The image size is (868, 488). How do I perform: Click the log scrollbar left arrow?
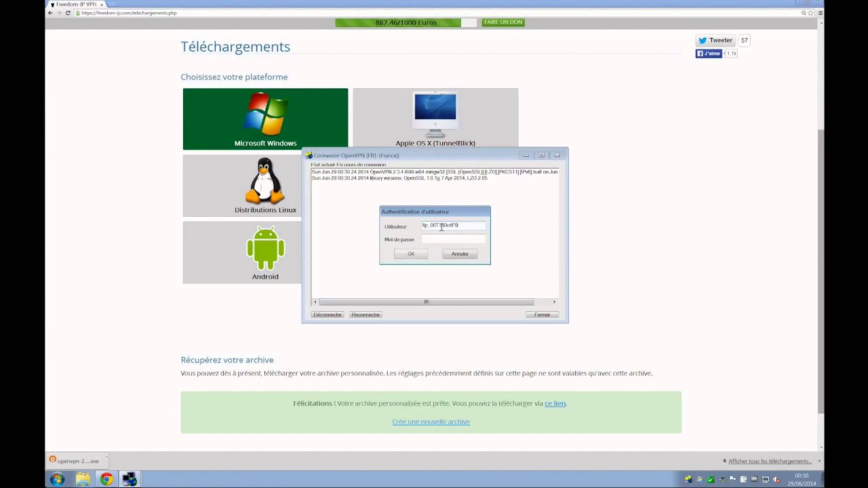point(315,302)
